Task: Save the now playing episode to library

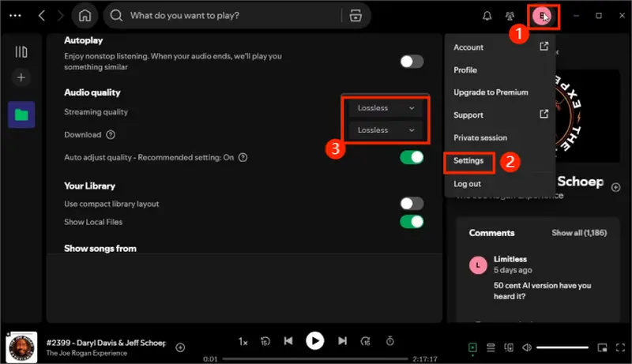Action: point(180,347)
